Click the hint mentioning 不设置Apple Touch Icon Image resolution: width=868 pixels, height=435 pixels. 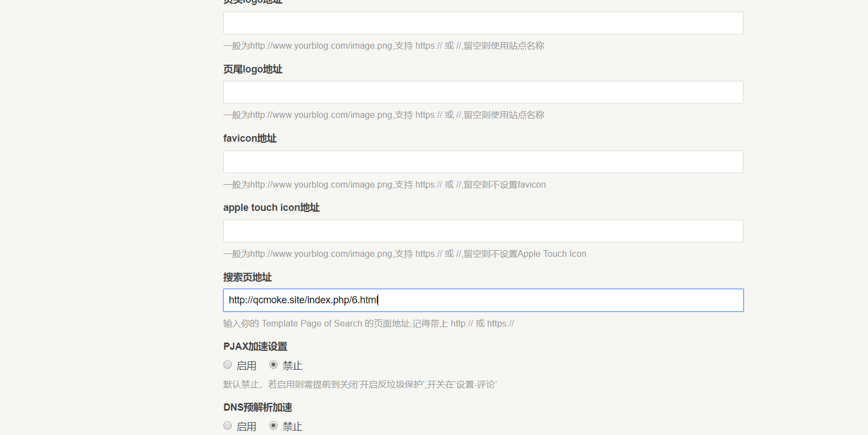pos(405,254)
